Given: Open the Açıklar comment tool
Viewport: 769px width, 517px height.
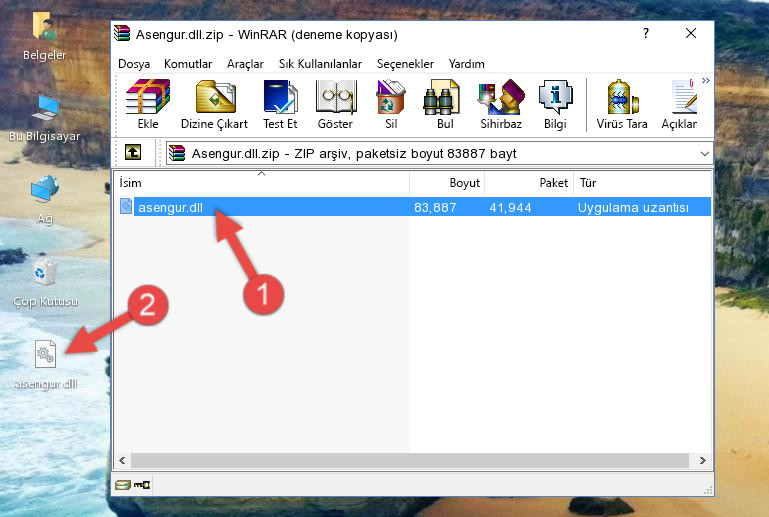Looking at the screenshot, I should [679, 104].
